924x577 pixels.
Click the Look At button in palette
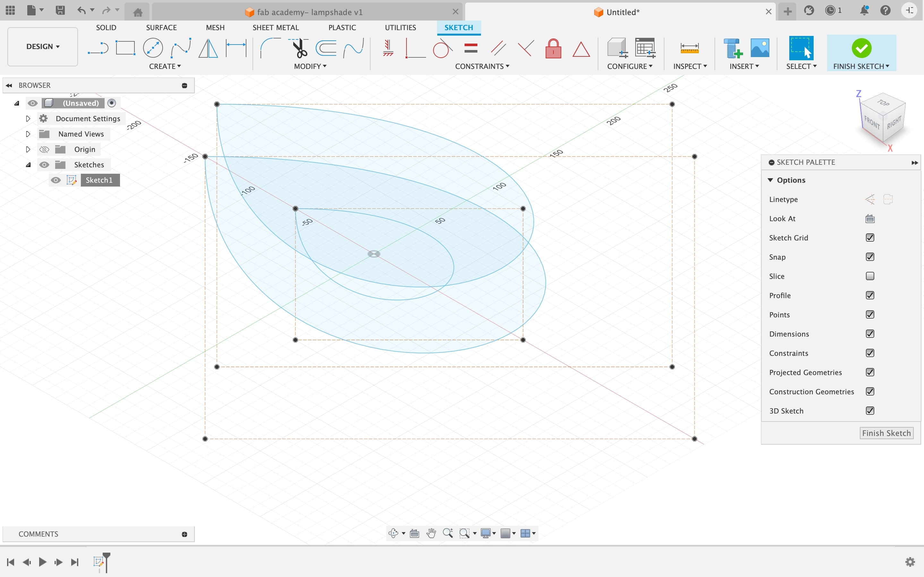[870, 218]
